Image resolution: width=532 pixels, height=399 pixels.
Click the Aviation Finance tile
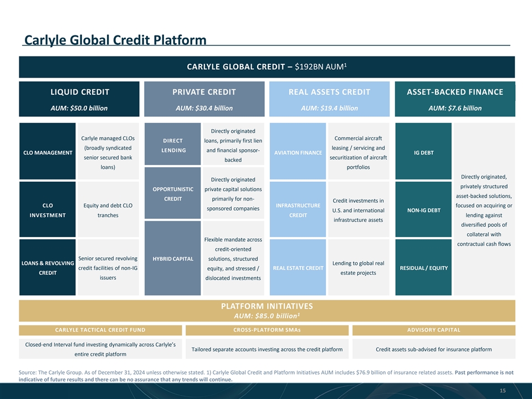(298, 152)
